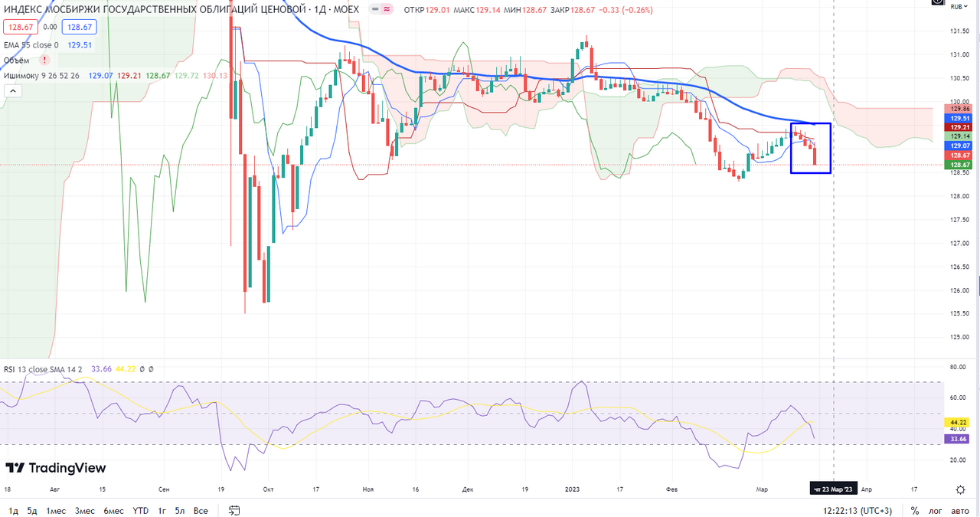Viewport: 980px width, 517px height.
Task: Select the YTD time range
Action: coord(140,510)
